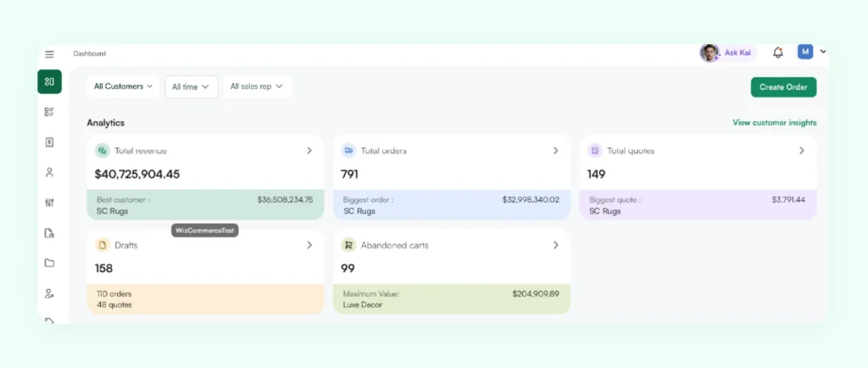Click the $3,791.44 biggest quote amount
The height and width of the screenshot is (368, 868).
click(x=789, y=200)
